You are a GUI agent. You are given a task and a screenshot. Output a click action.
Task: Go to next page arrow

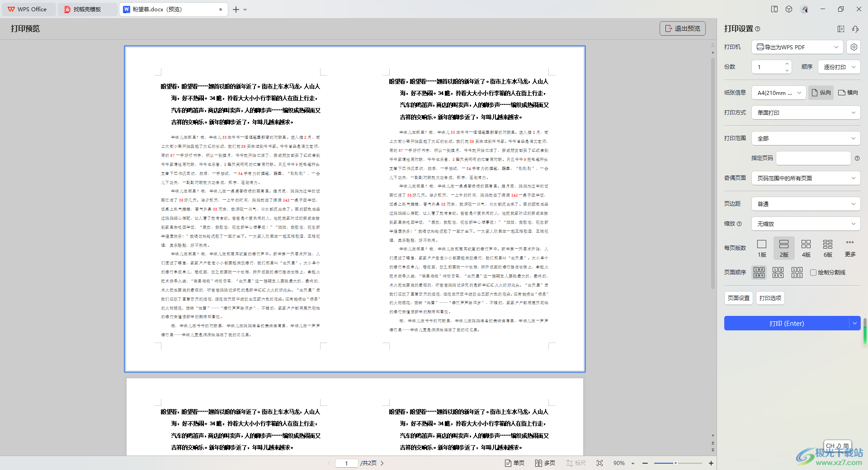point(382,463)
